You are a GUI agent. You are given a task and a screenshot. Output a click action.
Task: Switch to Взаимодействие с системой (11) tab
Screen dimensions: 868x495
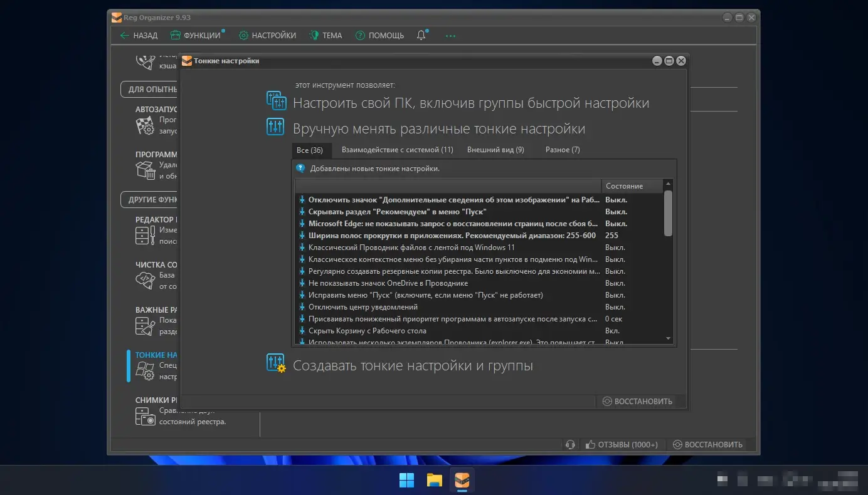tap(397, 150)
